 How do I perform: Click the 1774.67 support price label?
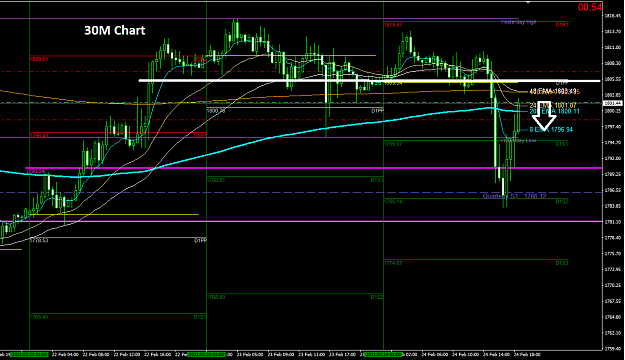coord(393,263)
